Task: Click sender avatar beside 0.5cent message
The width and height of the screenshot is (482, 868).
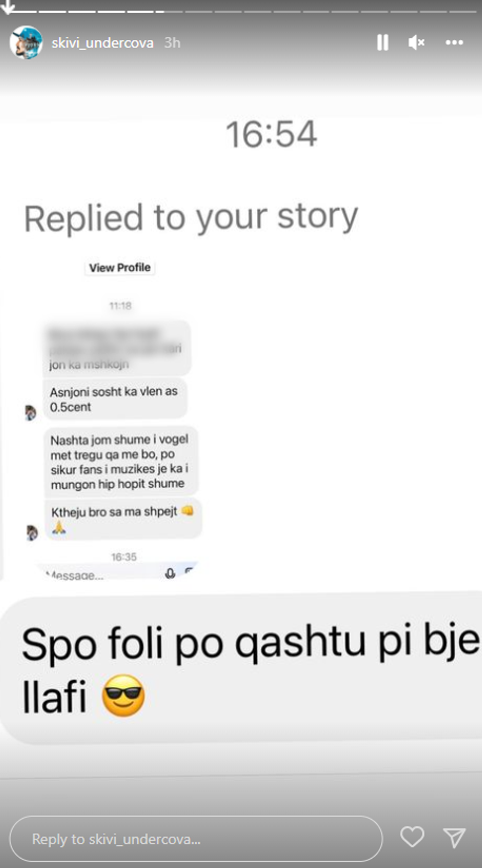Action: (x=30, y=413)
